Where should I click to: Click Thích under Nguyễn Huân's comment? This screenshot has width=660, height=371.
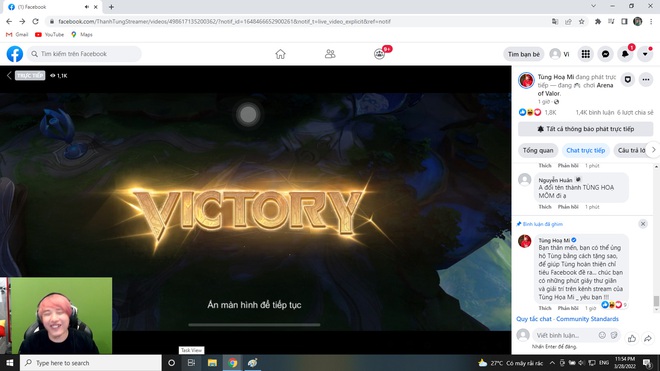tap(545, 207)
